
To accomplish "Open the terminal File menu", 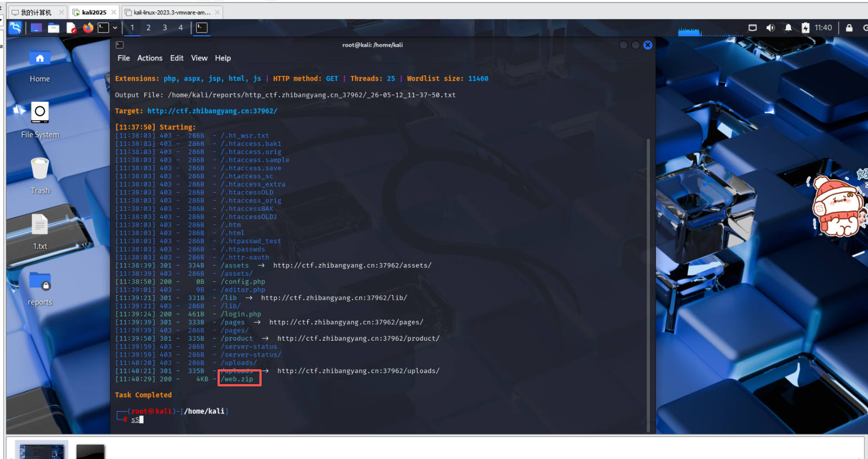I will click(x=124, y=58).
